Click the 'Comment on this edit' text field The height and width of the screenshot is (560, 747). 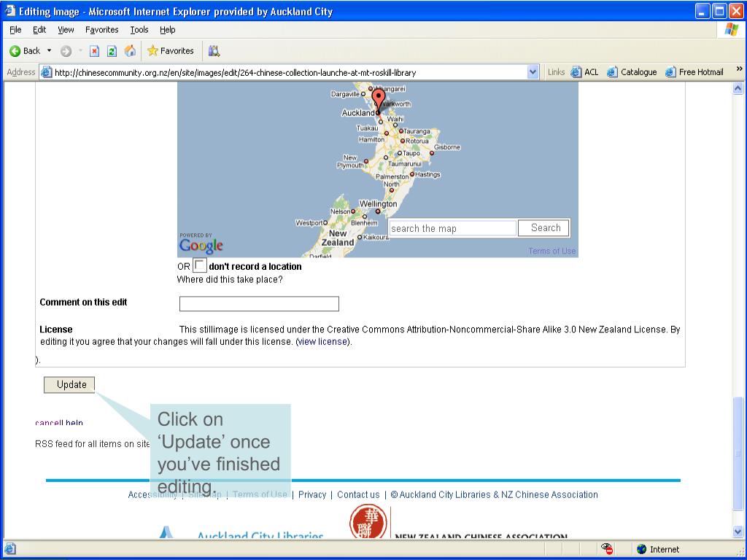[x=259, y=304]
